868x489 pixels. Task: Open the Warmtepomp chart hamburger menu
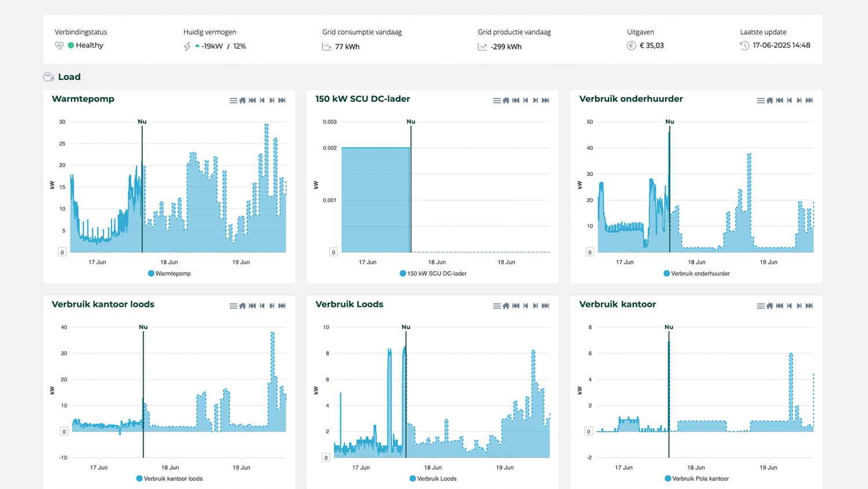233,101
